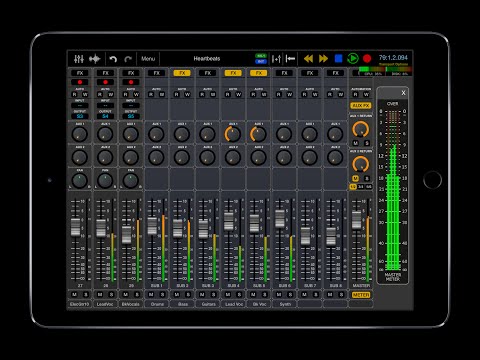Click the AUX FX button
This screenshot has height=360, width=480.
tap(361, 106)
